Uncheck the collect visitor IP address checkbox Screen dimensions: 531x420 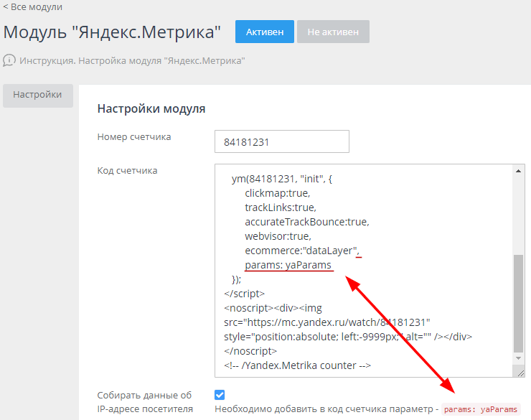click(220, 395)
